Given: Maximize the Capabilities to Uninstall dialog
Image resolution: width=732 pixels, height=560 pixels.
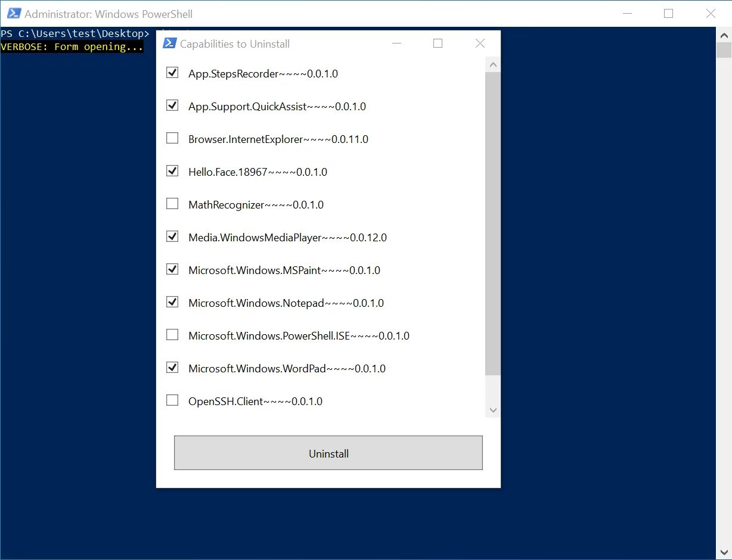Looking at the screenshot, I should pyautogui.click(x=438, y=43).
